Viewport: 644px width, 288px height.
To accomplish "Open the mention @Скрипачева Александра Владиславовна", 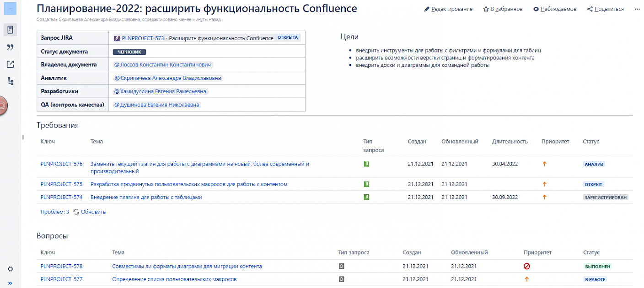I will coord(168,78).
